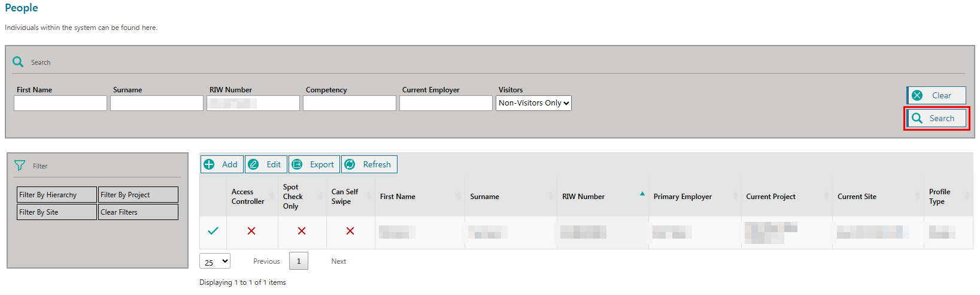Screen dimensions: 980x295
Task: Sort by the RIW Number column arrow
Action: [642, 194]
